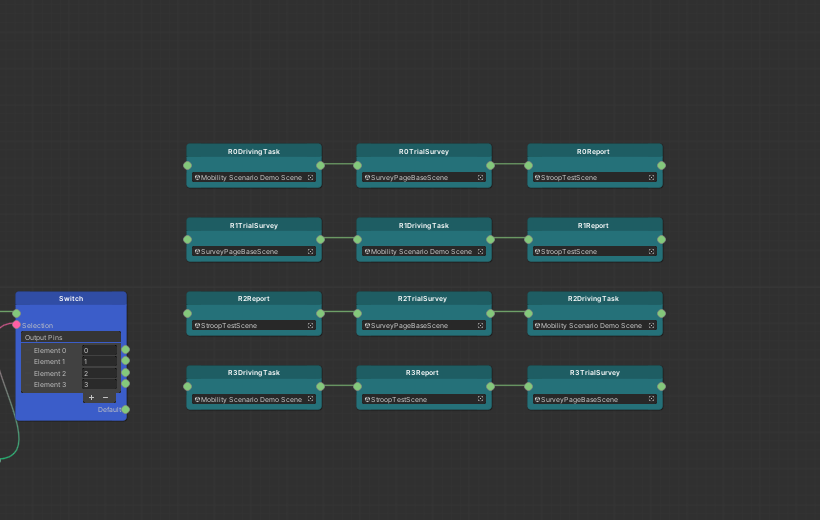Click the Element 3 value field
This screenshot has width=820, height=520.
coord(99,385)
